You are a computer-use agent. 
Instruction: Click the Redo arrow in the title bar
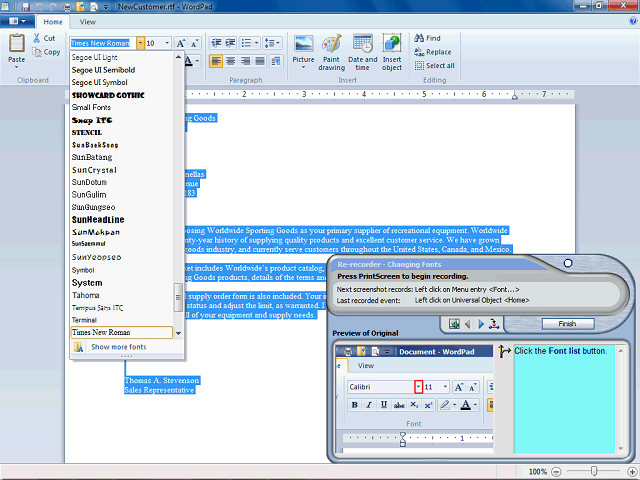tap(53, 7)
